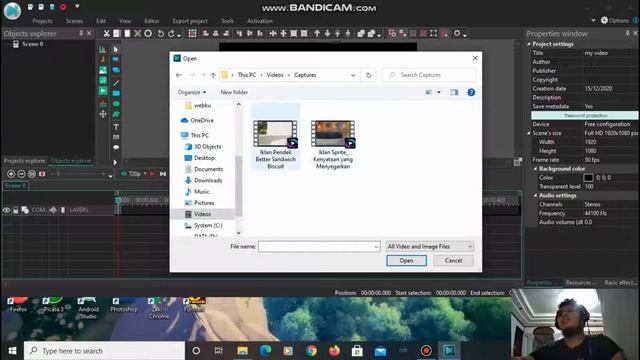Click the timeline zoom out minus icon
The image size is (640, 360).
coord(21,174)
